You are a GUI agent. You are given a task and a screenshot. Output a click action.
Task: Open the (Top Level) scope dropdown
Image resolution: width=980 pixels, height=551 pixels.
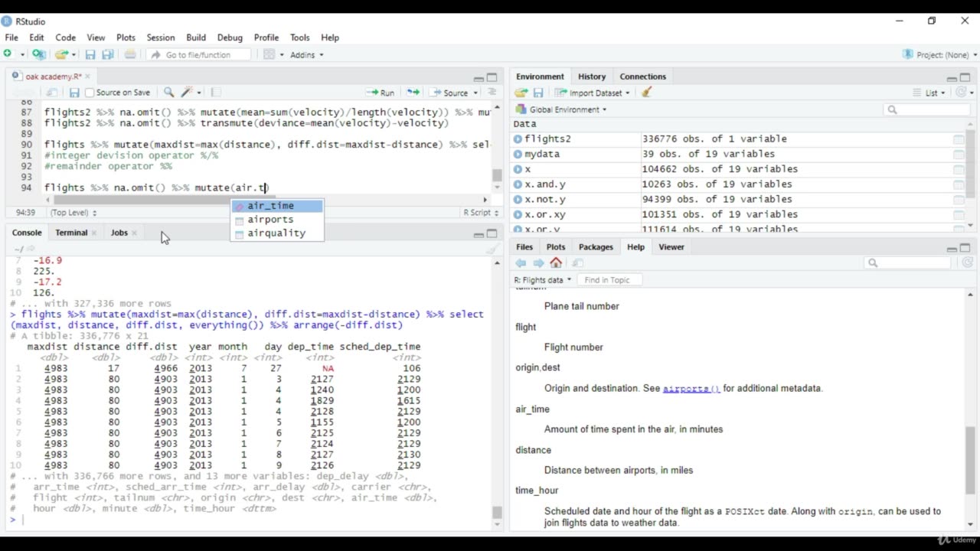73,213
